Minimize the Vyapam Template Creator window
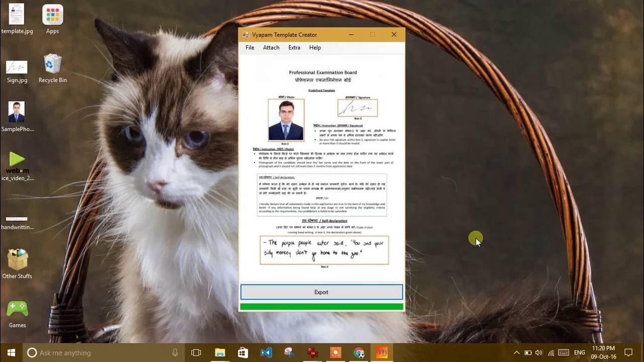This screenshot has height=362, width=644. (x=351, y=35)
